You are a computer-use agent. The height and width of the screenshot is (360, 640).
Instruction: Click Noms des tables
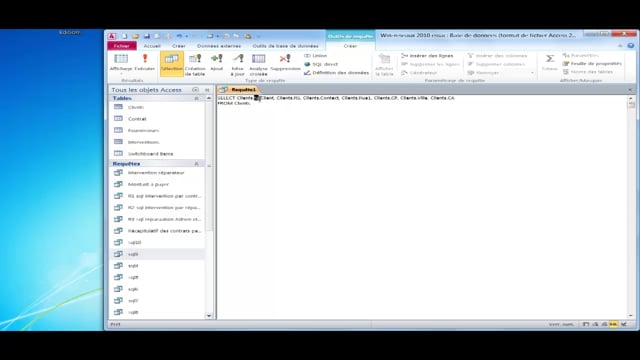(588, 72)
